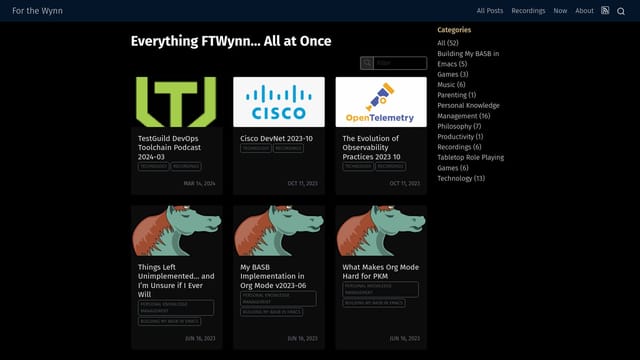The image size is (640, 360).
Task: Select the Music (6) category
Action: pos(451,84)
